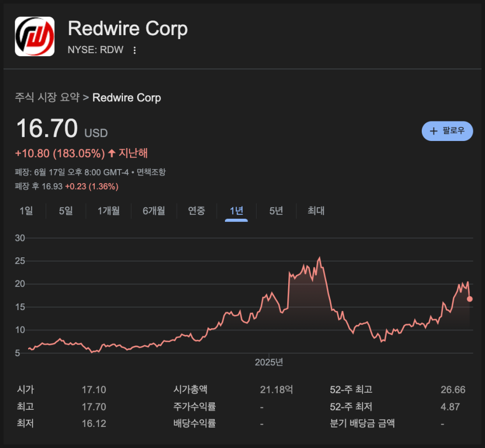Click the after-hours 16.93 price text
The image size is (485, 448).
click(52, 186)
